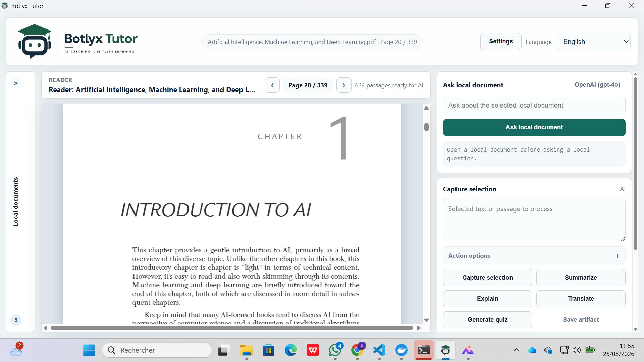Click the Capture selection button
Screen dimensions: 644x362
pyautogui.click(x=487, y=278)
